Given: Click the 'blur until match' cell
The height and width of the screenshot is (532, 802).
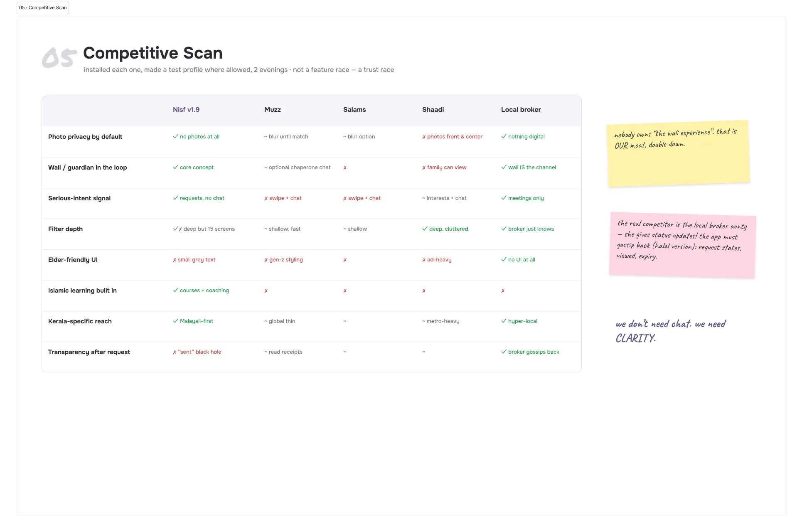Looking at the screenshot, I should [x=286, y=137].
